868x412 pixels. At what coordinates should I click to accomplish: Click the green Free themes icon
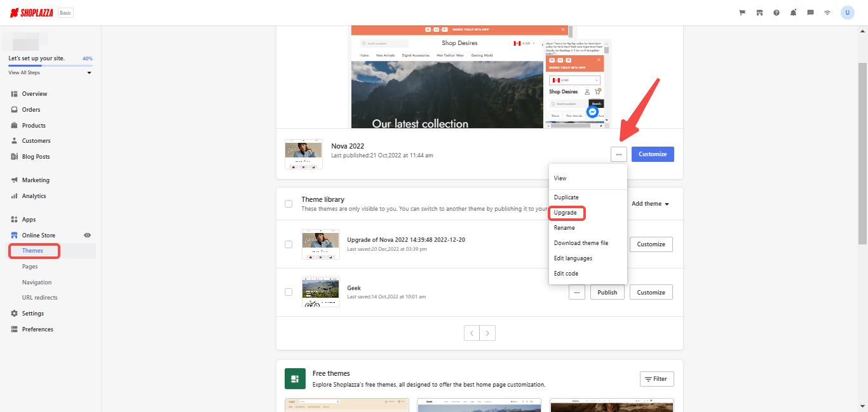[x=295, y=379]
